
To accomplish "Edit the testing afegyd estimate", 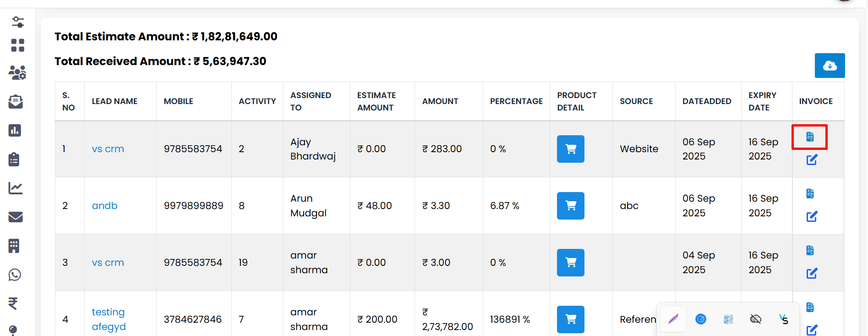I will [x=812, y=330].
